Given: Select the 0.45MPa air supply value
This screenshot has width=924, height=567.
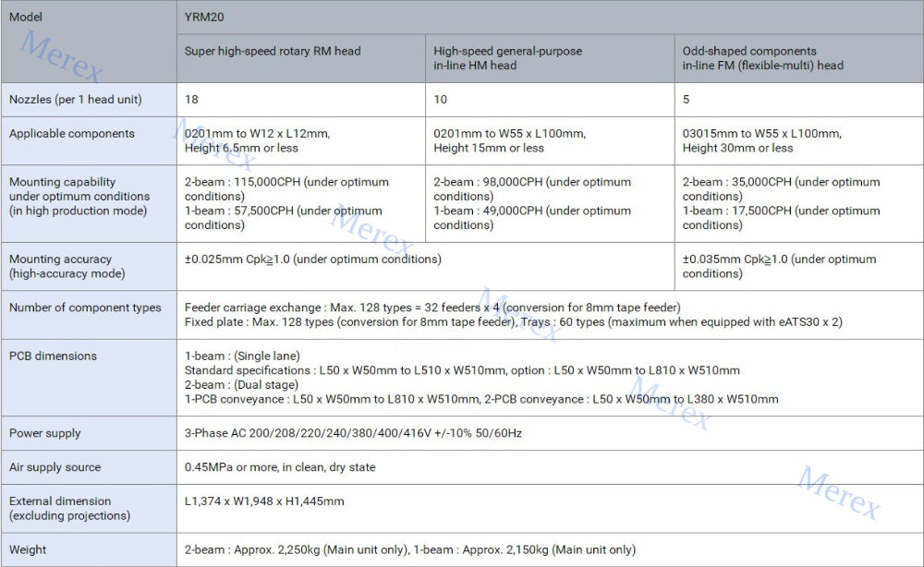Looking at the screenshot, I should pyautogui.click(x=280, y=467).
